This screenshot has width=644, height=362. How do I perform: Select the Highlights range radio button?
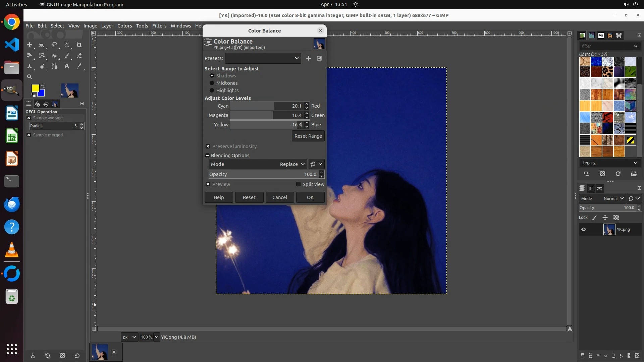tap(212, 90)
